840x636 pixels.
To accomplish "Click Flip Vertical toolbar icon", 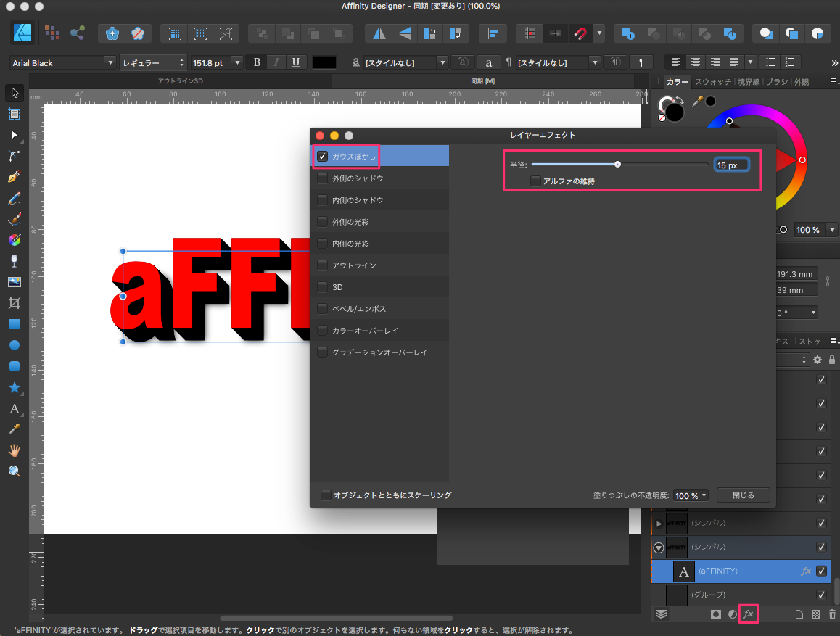I will click(x=405, y=34).
